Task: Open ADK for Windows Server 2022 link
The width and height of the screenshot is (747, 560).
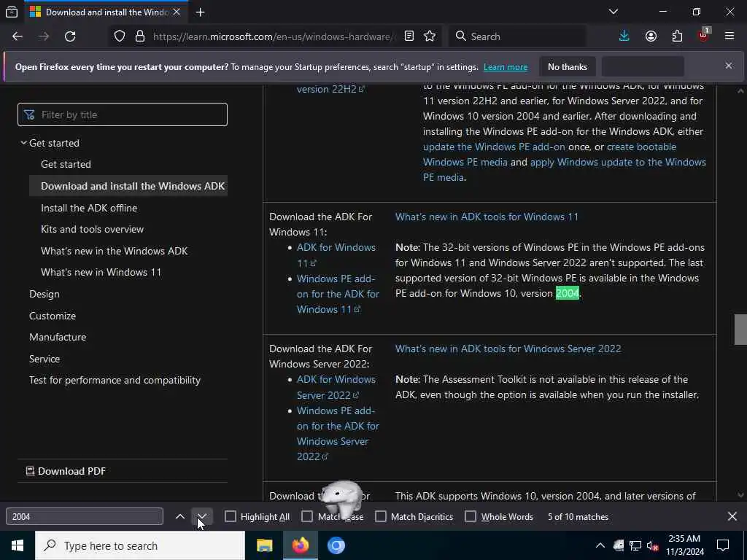Action: (336, 387)
